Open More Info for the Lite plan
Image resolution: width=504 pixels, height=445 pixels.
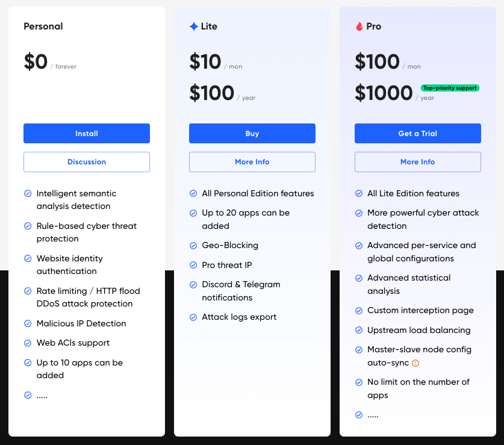click(x=252, y=162)
